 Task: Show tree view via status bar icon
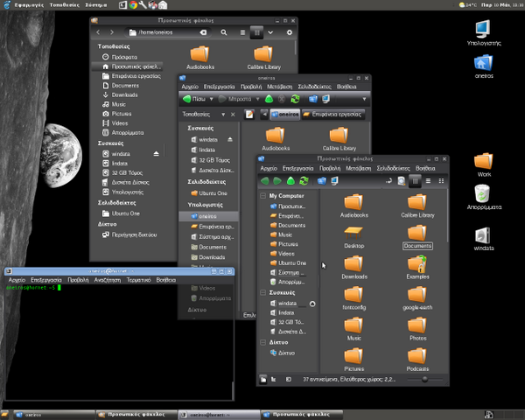(x=274, y=380)
